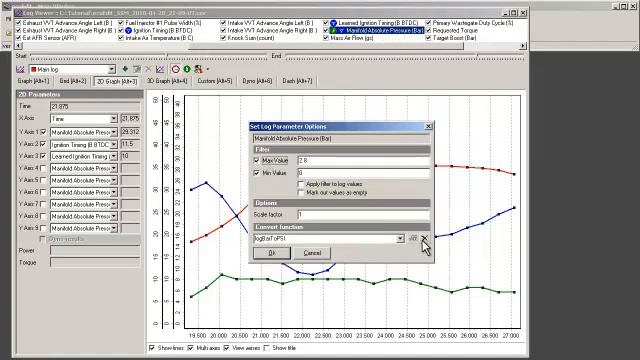Click the green icon on Manifold Absolute Pressure
The height and width of the screenshot is (360, 640).
pyautogui.click(x=333, y=31)
